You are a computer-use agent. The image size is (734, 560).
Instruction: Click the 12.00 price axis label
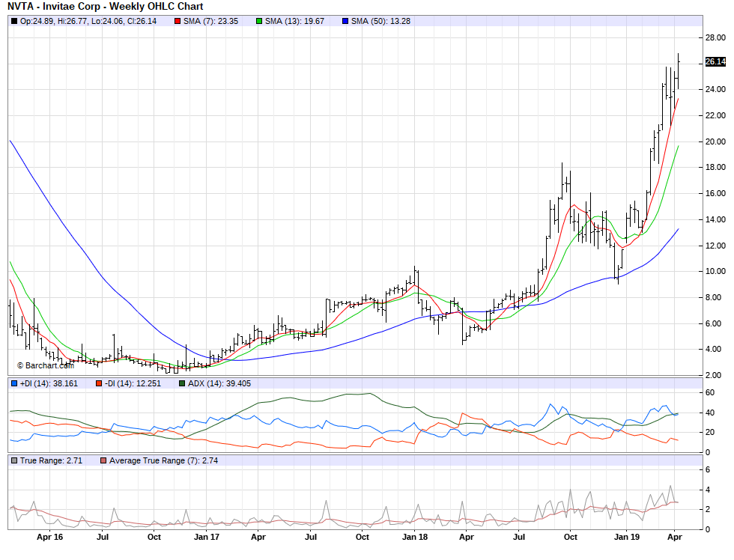pos(715,246)
